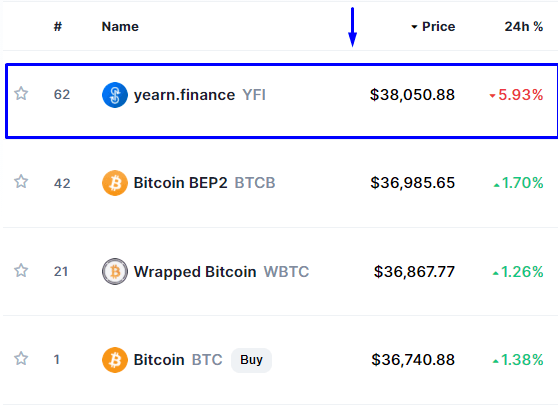Click the Wrapped Bitcoin logo icon
The image size is (558, 406).
point(115,271)
